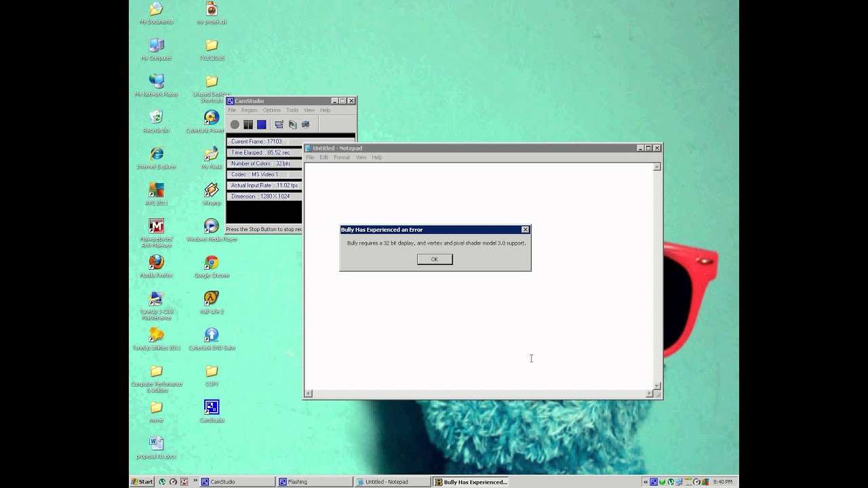Viewport: 868px width, 488px height.
Task: Open CamStudio Options menu
Action: coord(272,110)
